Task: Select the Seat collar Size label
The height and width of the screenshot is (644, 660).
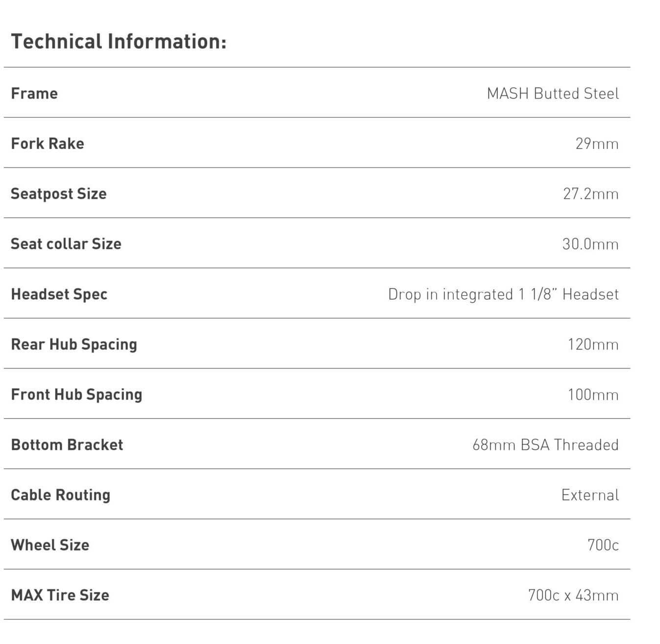Action: [66, 244]
